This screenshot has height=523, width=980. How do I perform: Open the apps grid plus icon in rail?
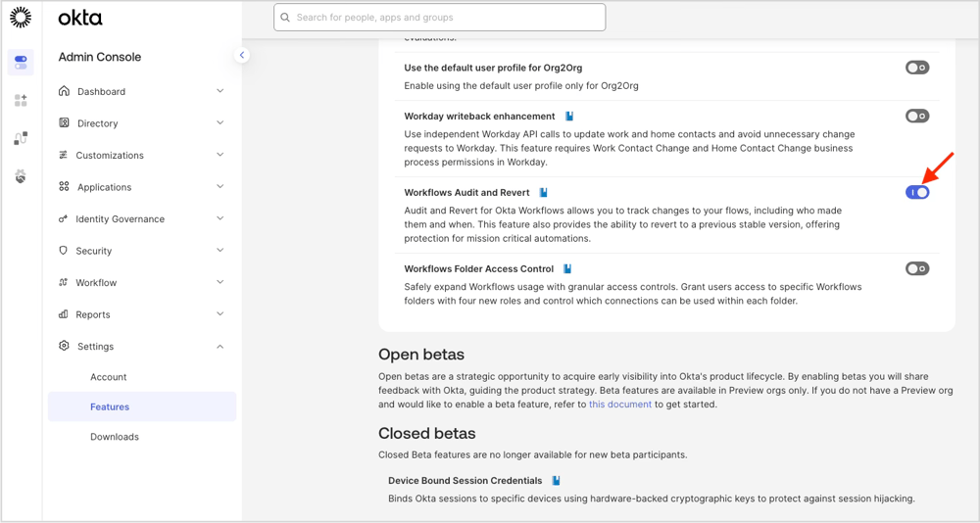coord(21,100)
